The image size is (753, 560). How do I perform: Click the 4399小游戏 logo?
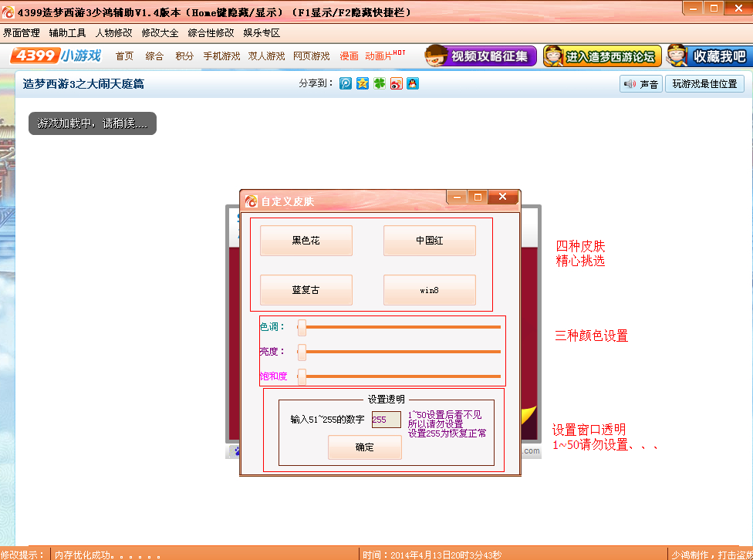(x=56, y=56)
